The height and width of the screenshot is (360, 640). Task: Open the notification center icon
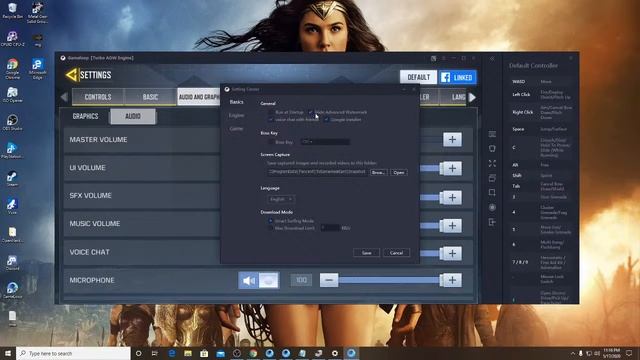click(x=629, y=353)
